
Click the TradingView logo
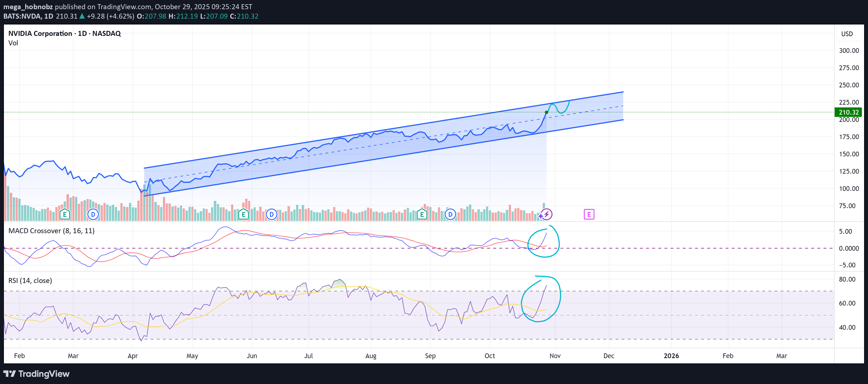click(36, 373)
